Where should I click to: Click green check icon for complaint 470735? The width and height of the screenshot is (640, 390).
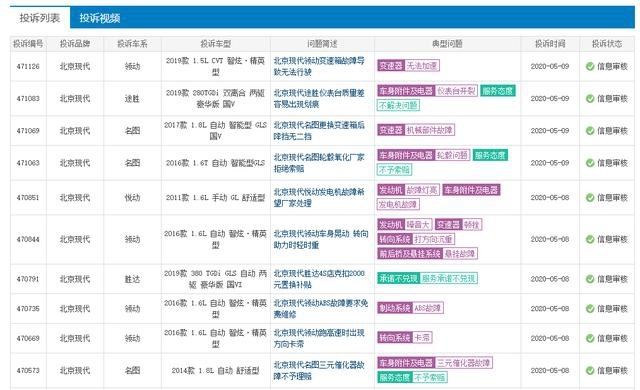[x=590, y=309]
